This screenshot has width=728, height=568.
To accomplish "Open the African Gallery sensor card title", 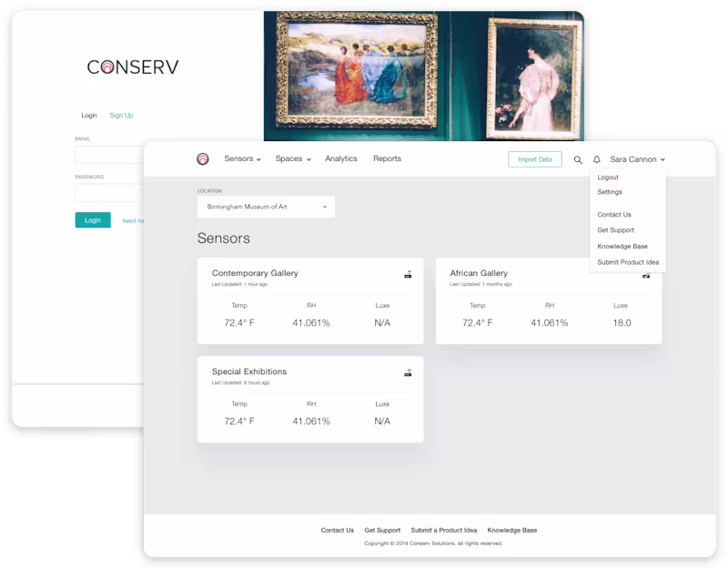I will [479, 273].
